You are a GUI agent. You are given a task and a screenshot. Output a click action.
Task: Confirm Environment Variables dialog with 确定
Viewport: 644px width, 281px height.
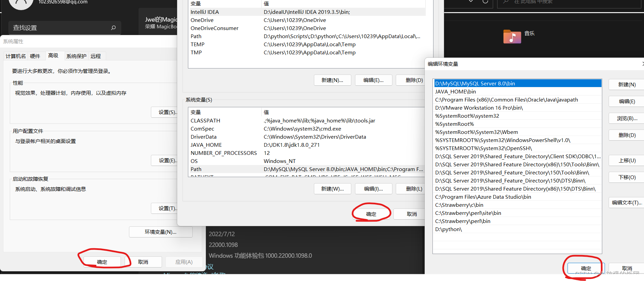click(x=371, y=214)
